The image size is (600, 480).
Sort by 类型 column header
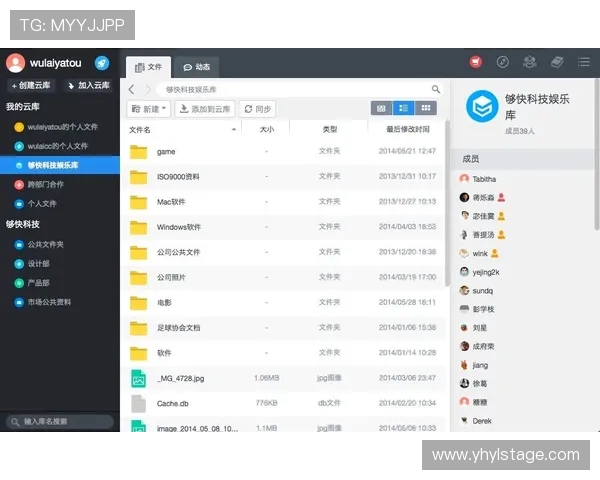(329, 129)
